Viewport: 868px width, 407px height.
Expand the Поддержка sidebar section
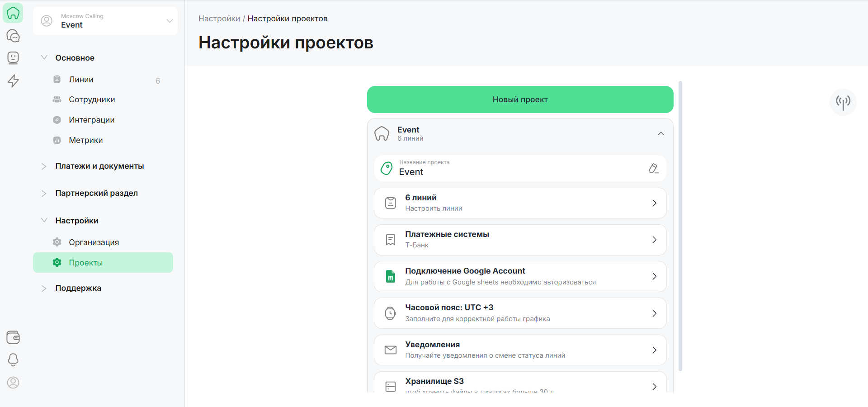[78, 288]
